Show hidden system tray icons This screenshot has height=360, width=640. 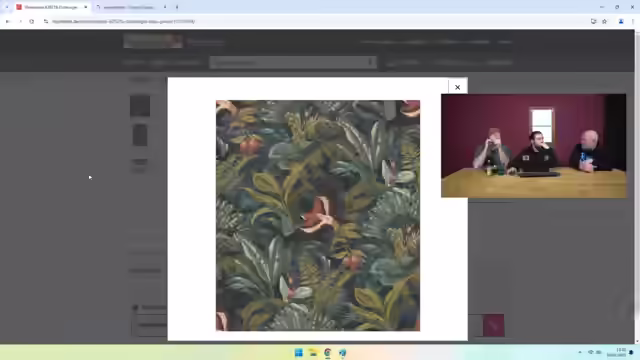click(580, 352)
